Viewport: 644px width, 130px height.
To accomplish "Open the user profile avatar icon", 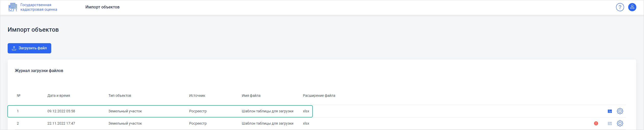I will 632,7.
